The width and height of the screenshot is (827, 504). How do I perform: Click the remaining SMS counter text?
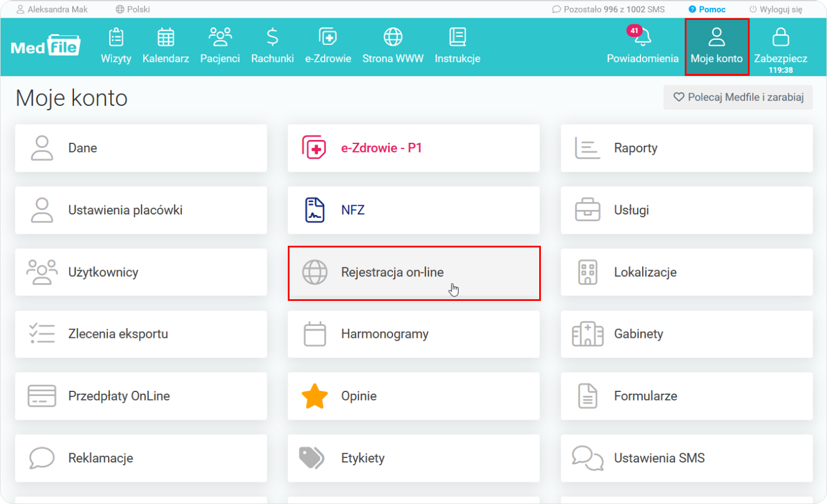(614, 9)
